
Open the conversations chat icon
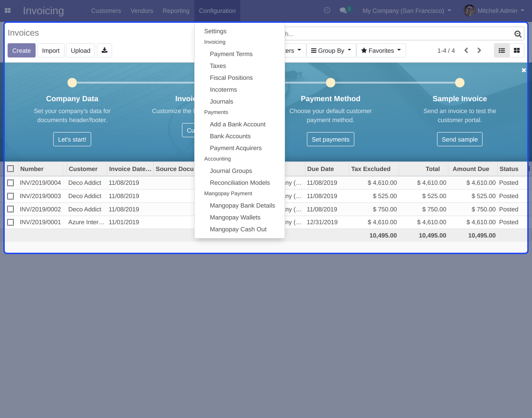(x=343, y=10)
